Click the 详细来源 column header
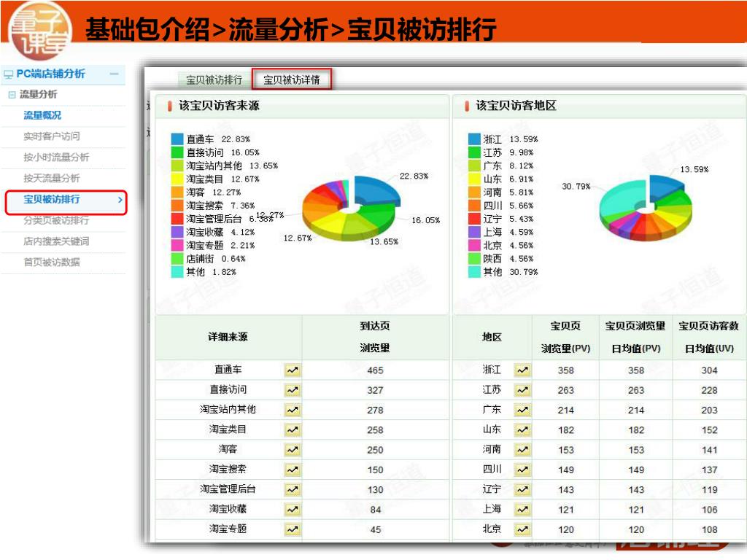 click(228, 337)
